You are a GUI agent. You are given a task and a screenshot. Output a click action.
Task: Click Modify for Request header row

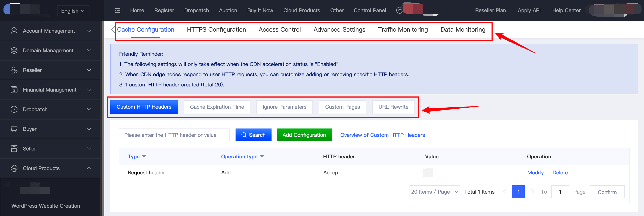click(535, 173)
